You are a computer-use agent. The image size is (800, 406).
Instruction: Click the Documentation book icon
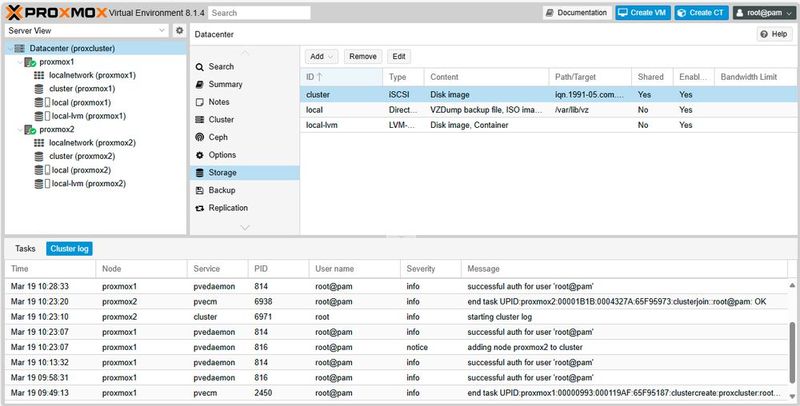coord(550,13)
